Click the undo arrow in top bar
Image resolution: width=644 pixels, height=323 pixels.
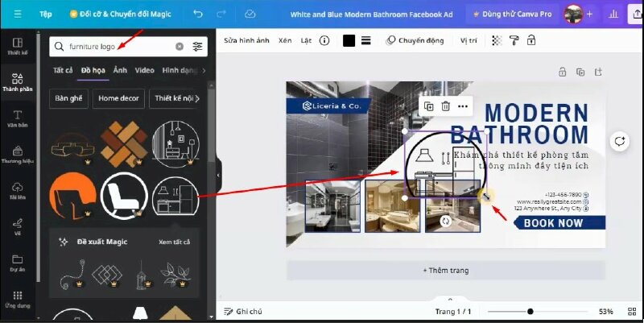(x=198, y=14)
